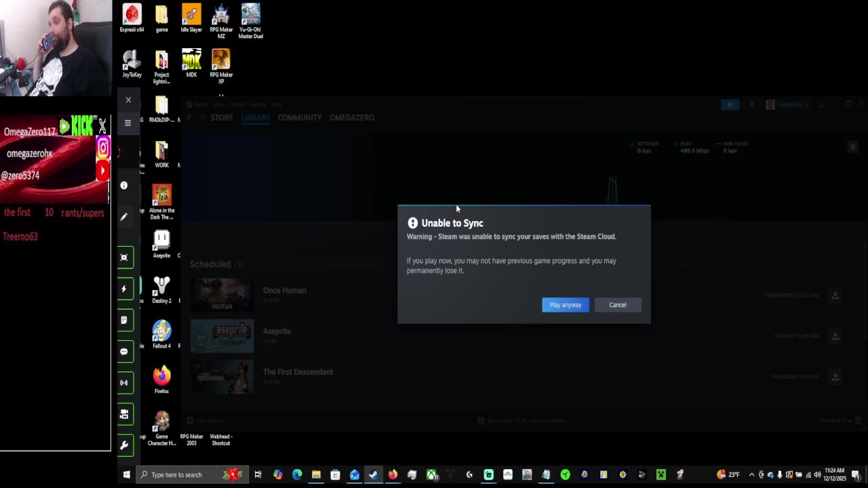Click the Play anyway button

(x=566, y=305)
